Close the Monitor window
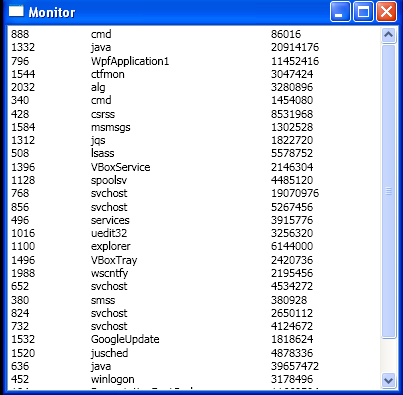Screen dimensions: 403x395 pyautogui.click(x=386, y=12)
